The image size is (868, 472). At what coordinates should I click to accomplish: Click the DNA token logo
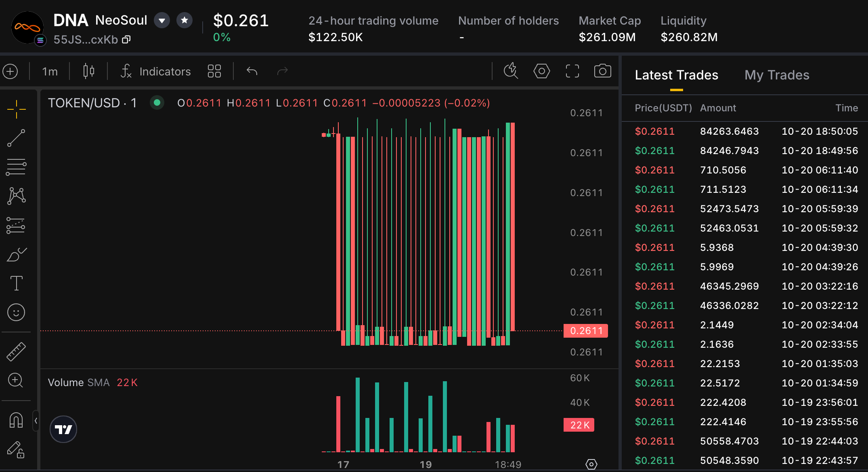(x=27, y=27)
